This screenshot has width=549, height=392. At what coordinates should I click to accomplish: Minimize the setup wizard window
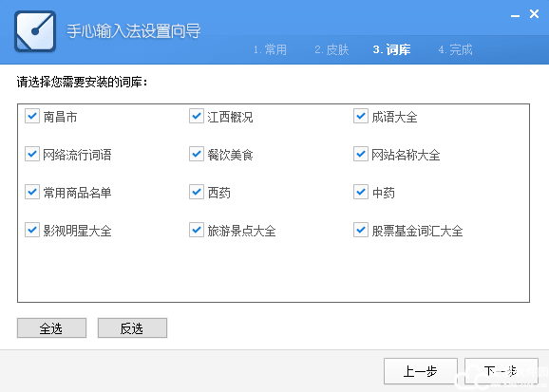tap(515, 15)
